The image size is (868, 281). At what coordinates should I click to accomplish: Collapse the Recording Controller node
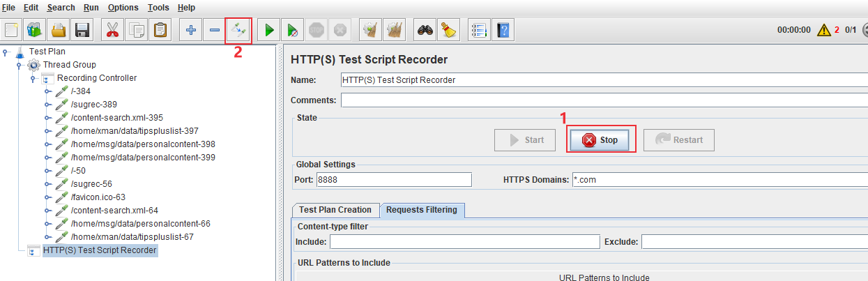(x=33, y=78)
